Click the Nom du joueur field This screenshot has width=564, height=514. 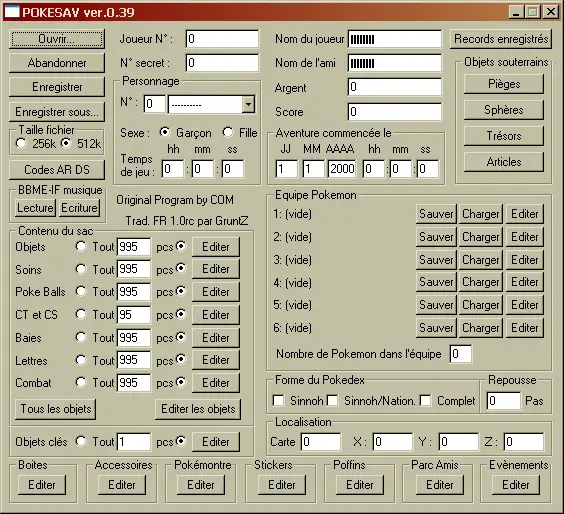(395, 39)
